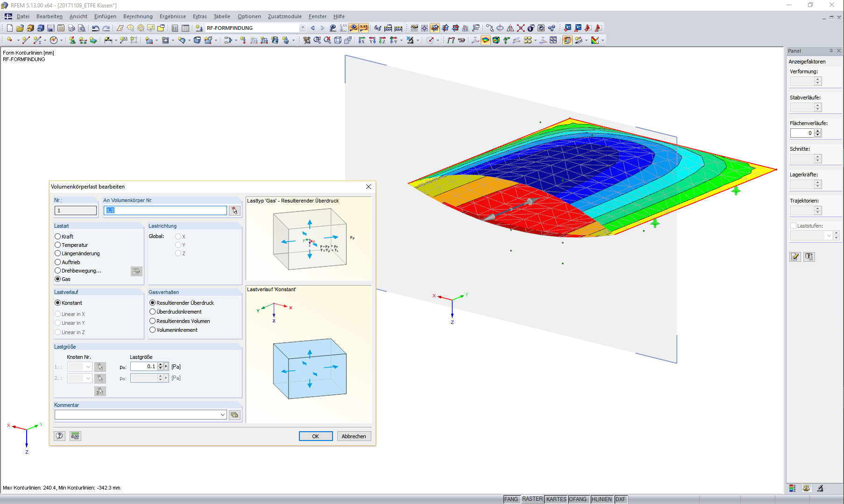
Task: Open the help icon in the dialog
Action: click(59, 436)
